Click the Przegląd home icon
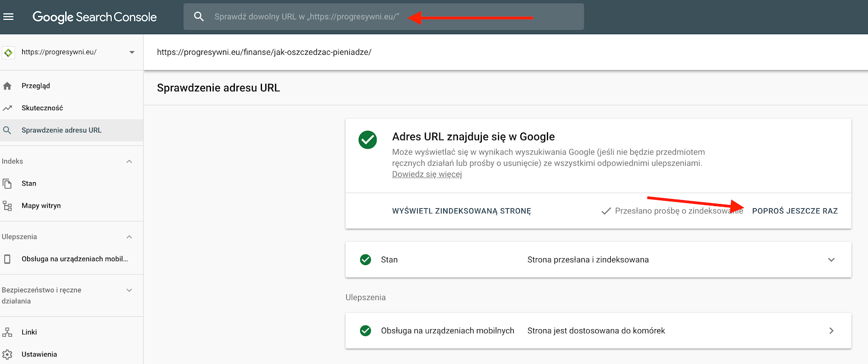868x364 pixels. coord(7,86)
